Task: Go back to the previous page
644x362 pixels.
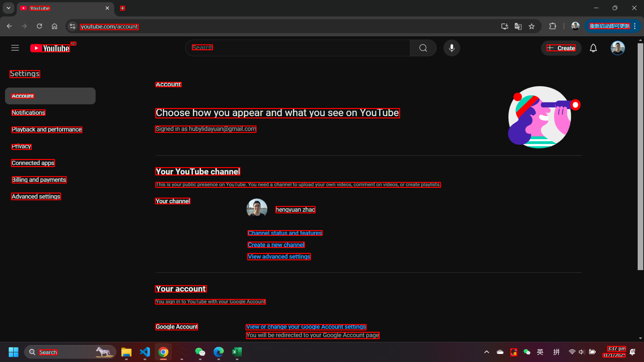Action: 9,26
